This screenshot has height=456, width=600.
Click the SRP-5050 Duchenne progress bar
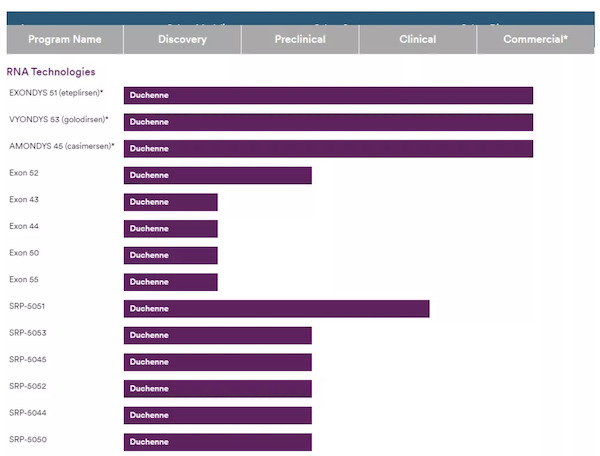(218, 442)
